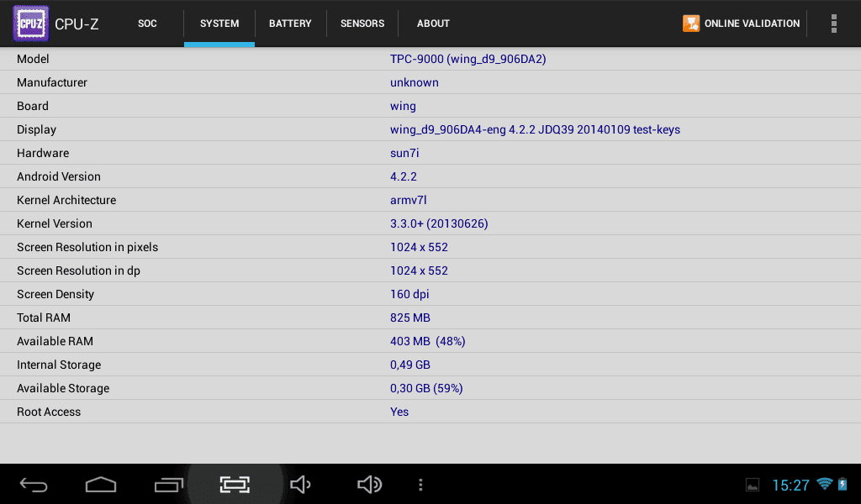Click the 'Hardware' row label
Screen dimensions: 861x504
click(x=43, y=154)
